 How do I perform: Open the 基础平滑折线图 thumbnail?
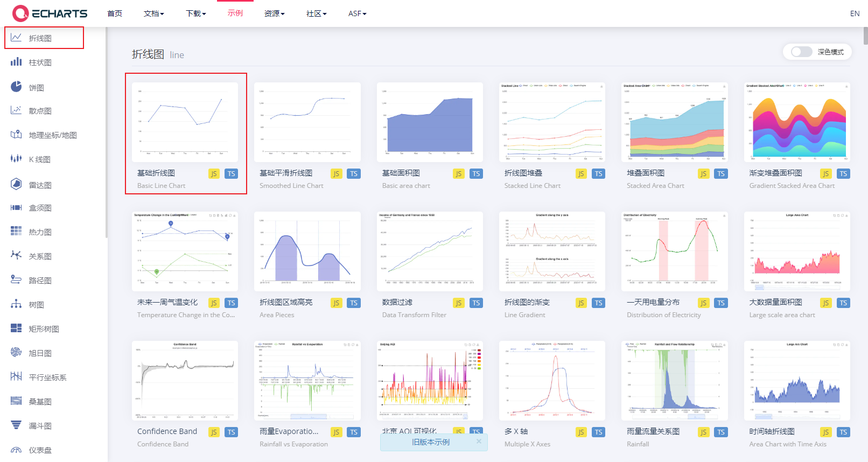(307, 122)
